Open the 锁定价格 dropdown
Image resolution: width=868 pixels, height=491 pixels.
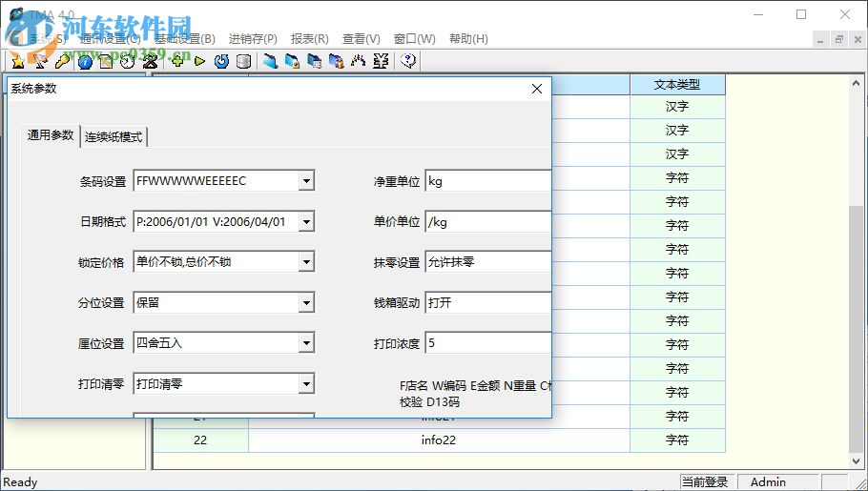click(x=306, y=262)
